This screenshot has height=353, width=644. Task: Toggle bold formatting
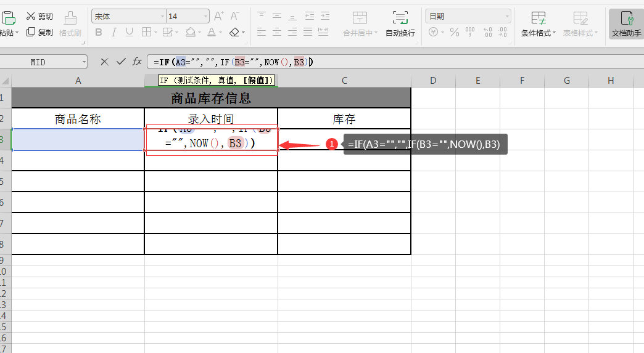tap(99, 32)
